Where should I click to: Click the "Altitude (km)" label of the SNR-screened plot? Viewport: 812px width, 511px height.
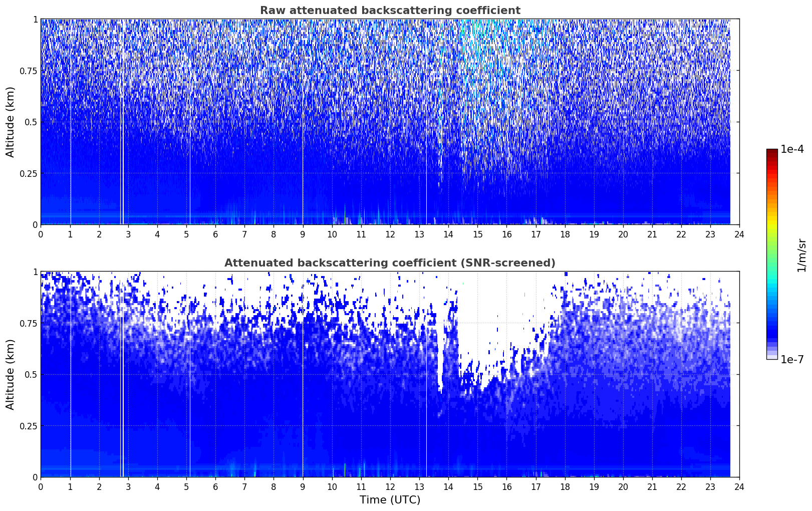(11, 374)
